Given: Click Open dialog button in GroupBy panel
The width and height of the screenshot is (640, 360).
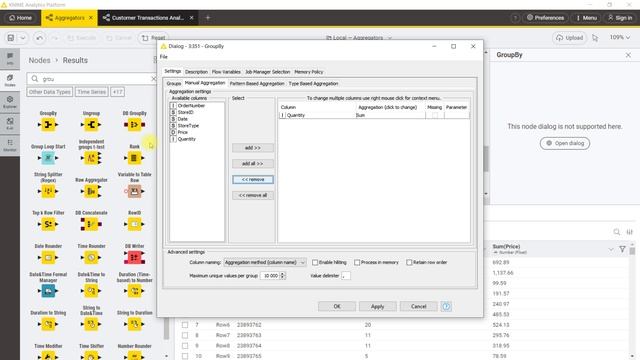Looking at the screenshot, I should click(x=565, y=143).
